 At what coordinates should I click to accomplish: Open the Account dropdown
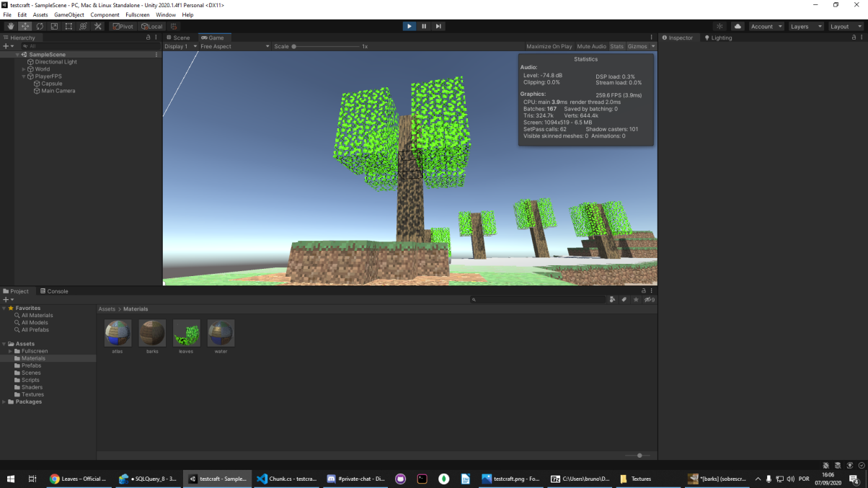(766, 26)
